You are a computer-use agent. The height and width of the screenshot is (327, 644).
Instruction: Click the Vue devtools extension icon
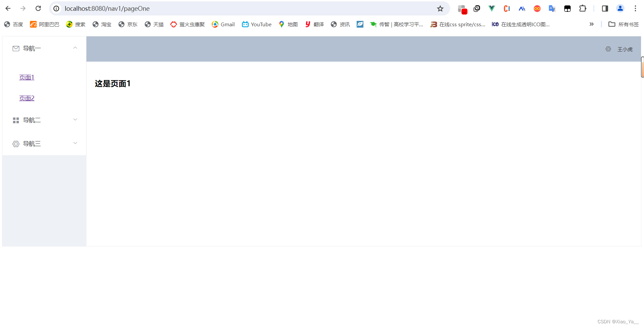click(491, 8)
